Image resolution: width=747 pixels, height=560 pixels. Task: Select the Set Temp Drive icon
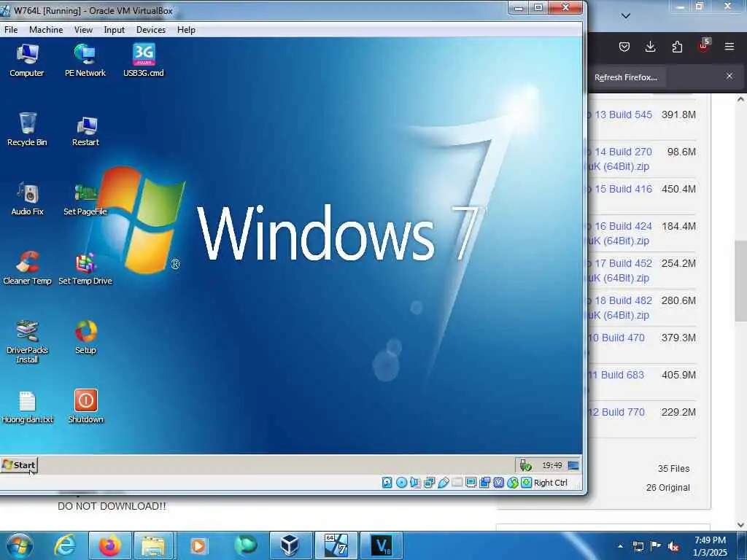[x=85, y=269]
